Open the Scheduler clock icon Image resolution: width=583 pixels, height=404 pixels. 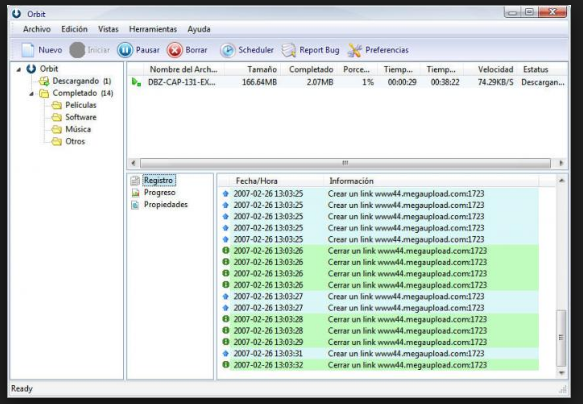[x=228, y=50]
